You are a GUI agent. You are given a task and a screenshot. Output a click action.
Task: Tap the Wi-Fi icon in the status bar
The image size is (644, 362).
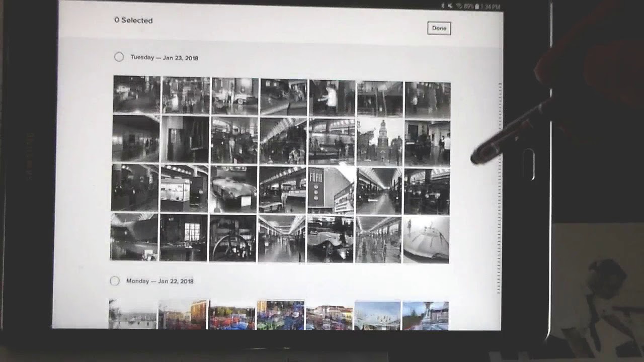(x=458, y=7)
